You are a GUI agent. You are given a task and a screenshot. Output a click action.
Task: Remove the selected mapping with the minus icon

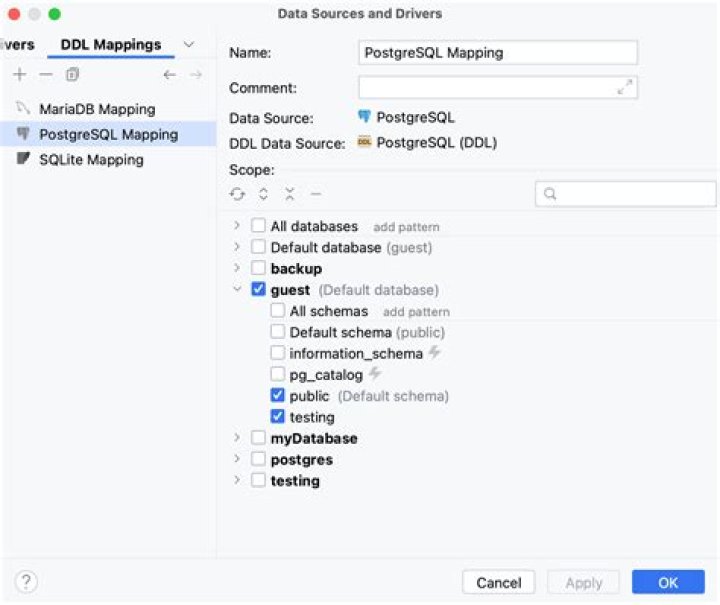click(x=46, y=74)
